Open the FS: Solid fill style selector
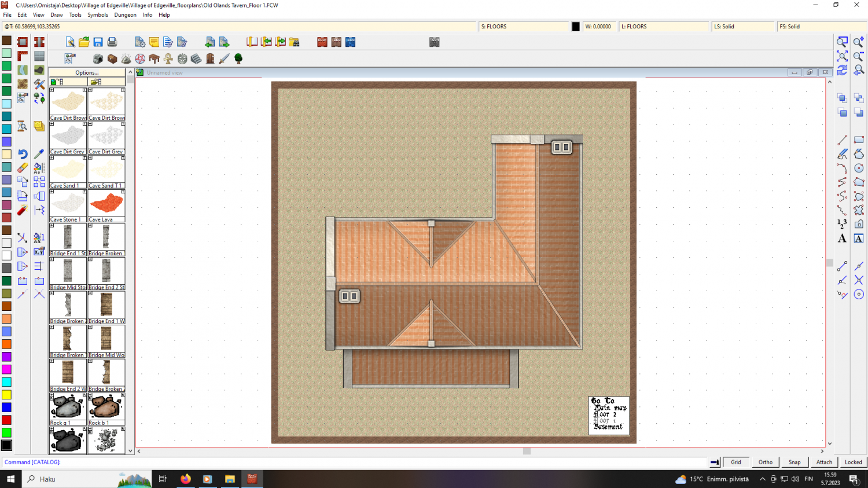Screen dimensions: 868x488 [822, 27]
